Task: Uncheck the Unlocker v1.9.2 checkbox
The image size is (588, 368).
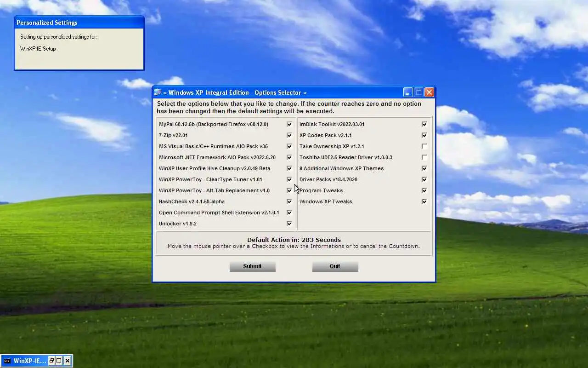Action: [289, 224]
